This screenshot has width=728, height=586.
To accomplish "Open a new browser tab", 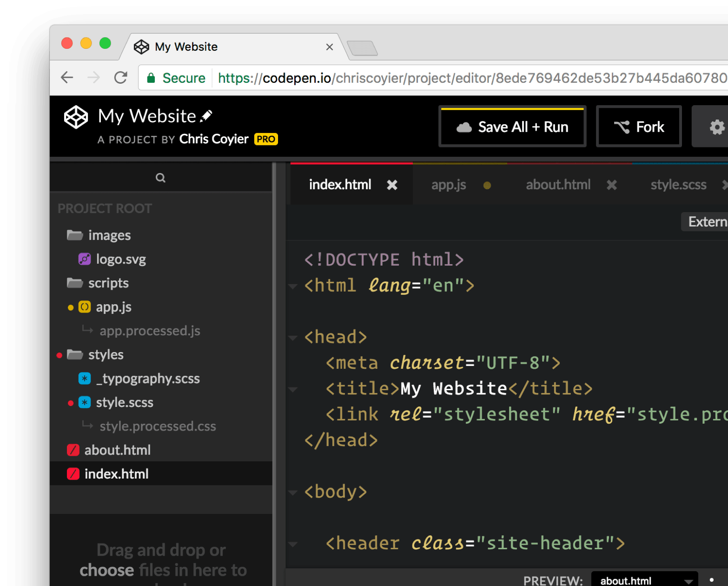I will [x=362, y=48].
